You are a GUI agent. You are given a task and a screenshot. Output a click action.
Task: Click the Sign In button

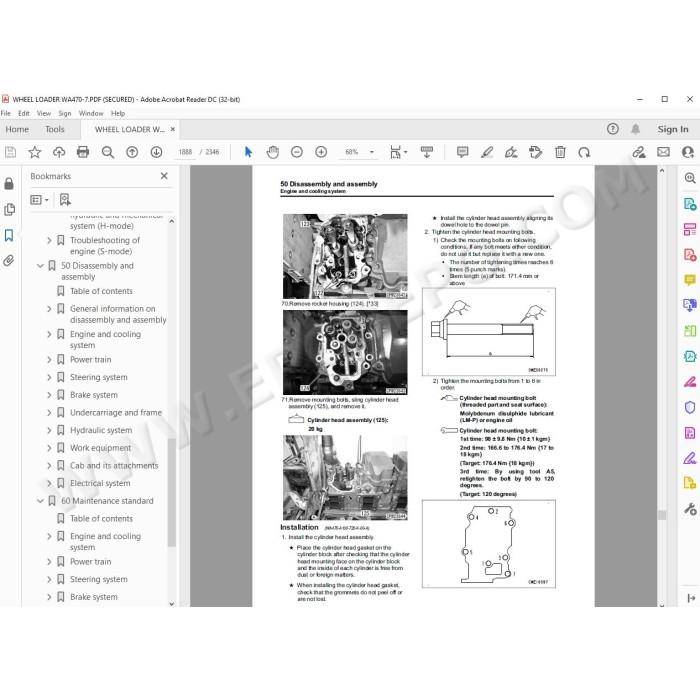click(x=673, y=129)
